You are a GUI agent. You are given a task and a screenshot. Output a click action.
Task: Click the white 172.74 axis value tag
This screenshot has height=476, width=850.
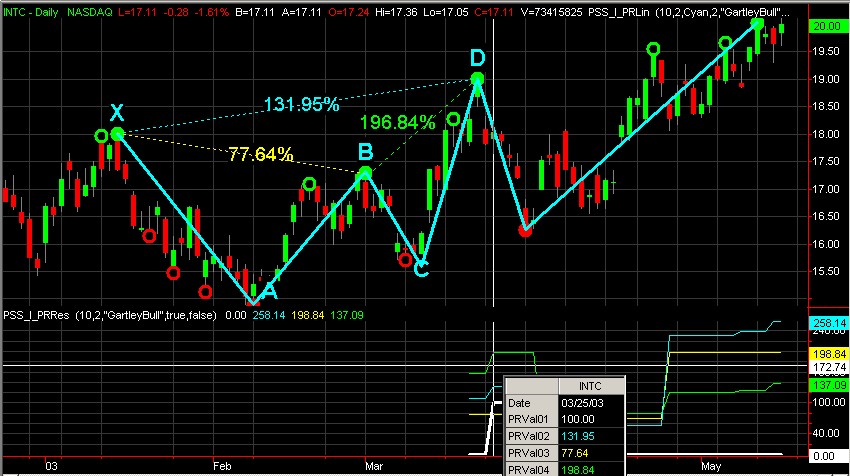(x=829, y=367)
